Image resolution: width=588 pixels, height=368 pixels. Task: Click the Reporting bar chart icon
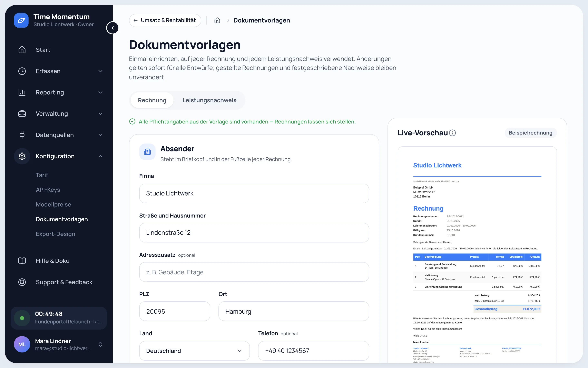22,92
